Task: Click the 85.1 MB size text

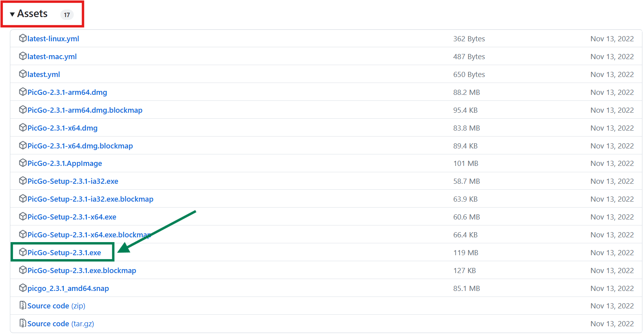Action: (x=467, y=288)
